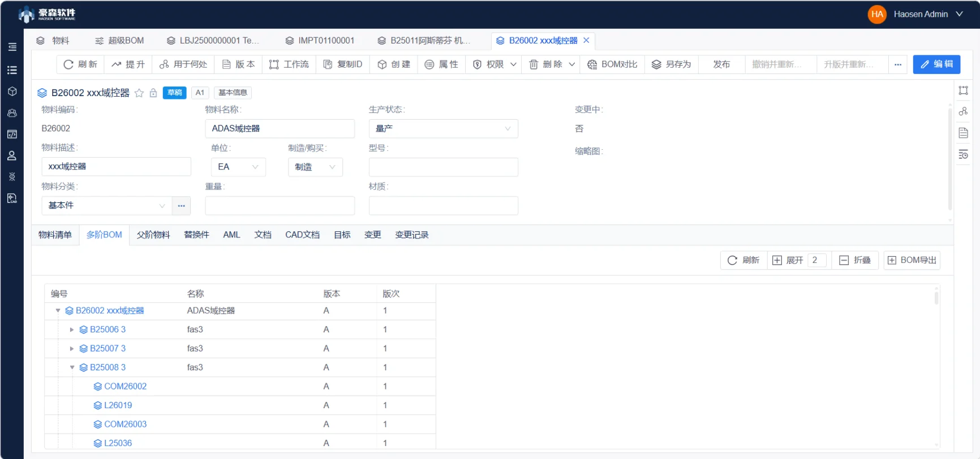980x459 pixels.
Task: Click the BOM导出 export button
Action: tap(912, 260)
